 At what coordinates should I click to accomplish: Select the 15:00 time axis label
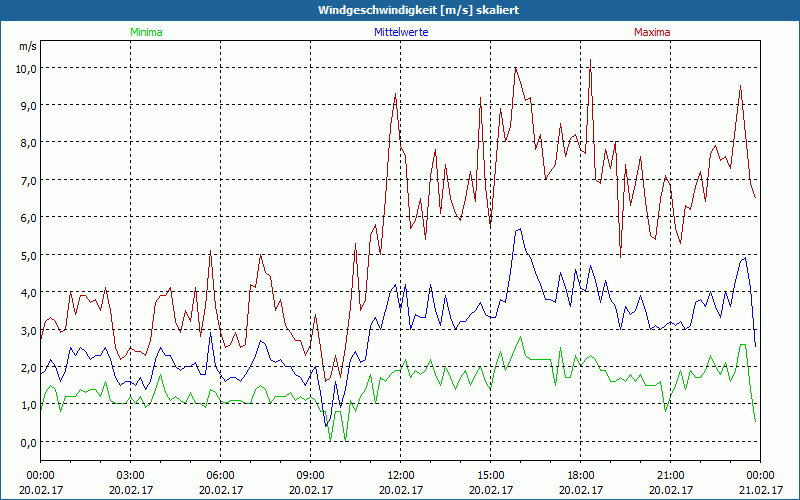[490, 475]
